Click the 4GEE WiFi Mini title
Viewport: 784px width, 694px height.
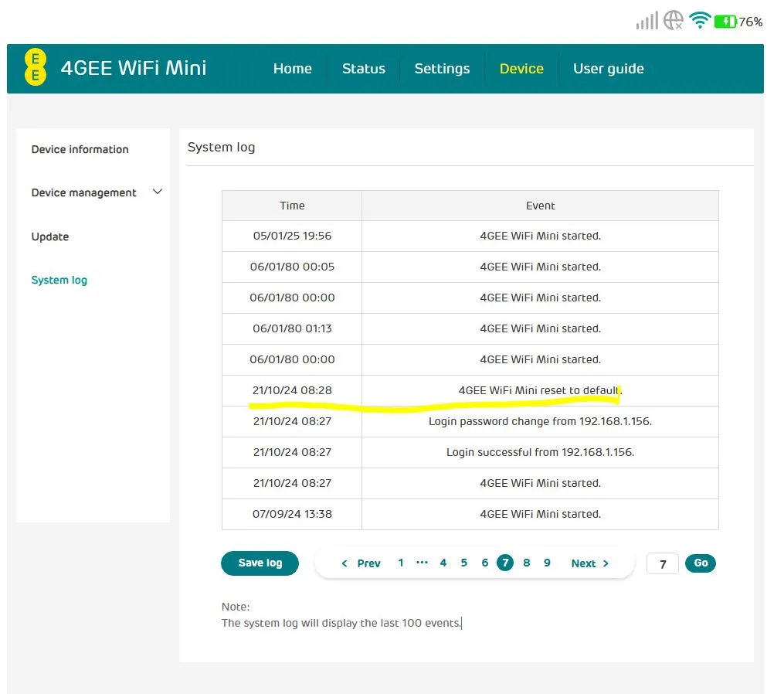pyautogui.click(x=134, y=68)
